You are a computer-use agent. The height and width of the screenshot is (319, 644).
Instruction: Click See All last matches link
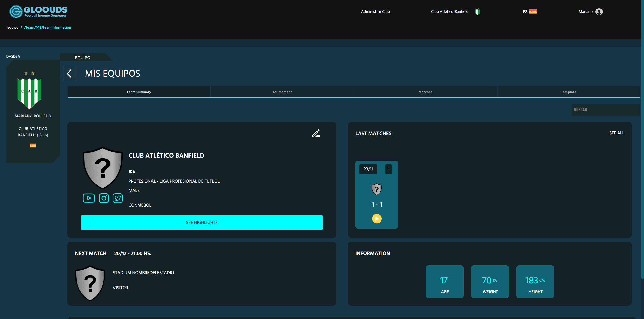tap(617, 133)
